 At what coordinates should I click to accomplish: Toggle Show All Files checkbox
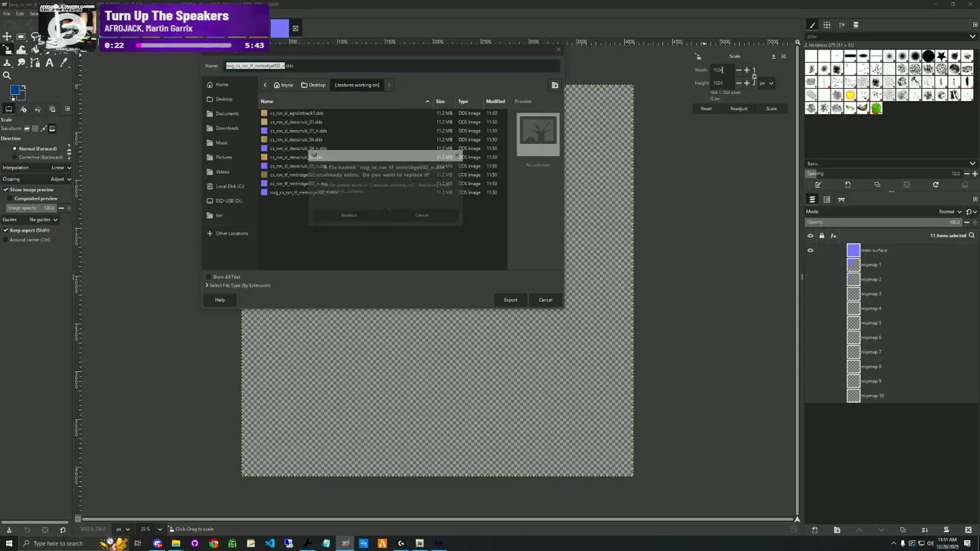tap(208, 277)
